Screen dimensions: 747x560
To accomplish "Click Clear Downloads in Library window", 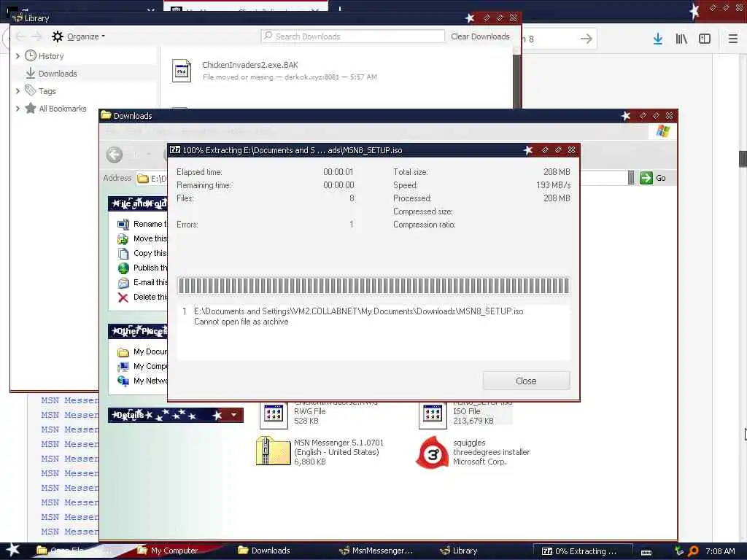I will (480, 36).
